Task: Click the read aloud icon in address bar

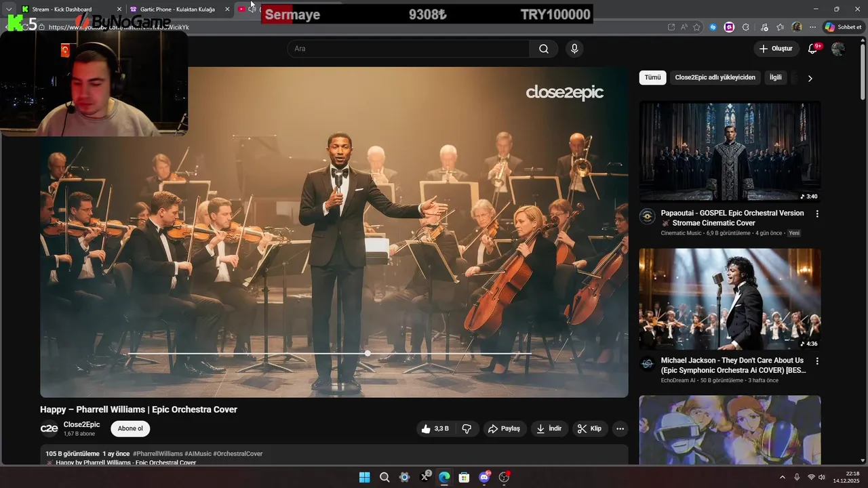Action: coord(684,27)
